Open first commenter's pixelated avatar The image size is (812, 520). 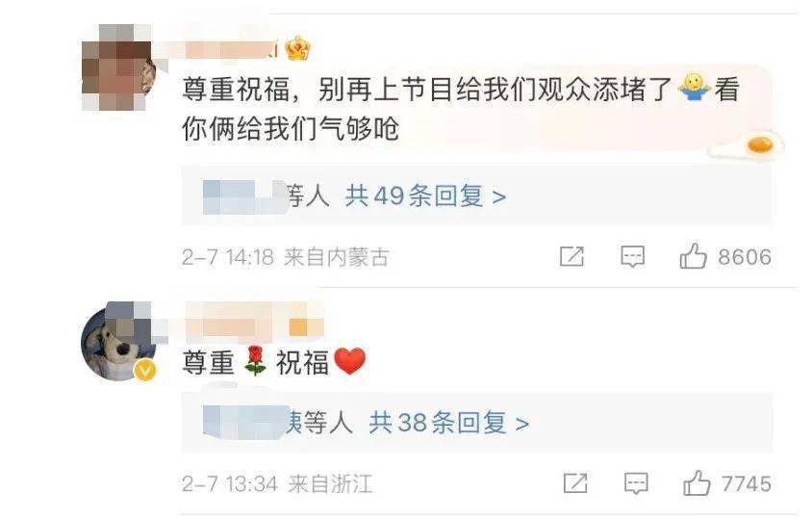(119, 67)
